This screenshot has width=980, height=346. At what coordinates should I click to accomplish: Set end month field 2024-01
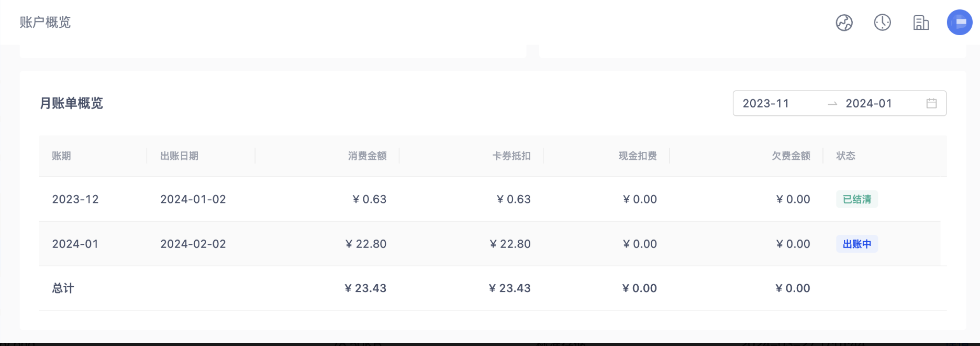pos(868,103)
